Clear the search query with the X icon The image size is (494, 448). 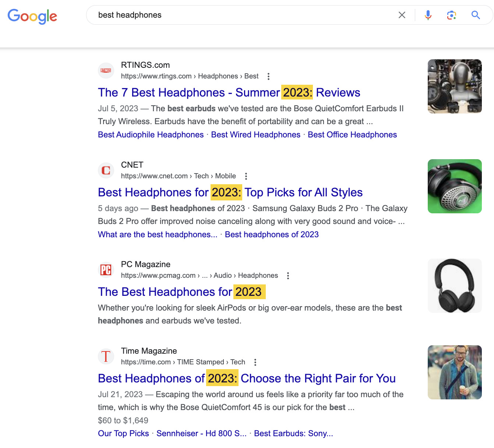(402, 15)
